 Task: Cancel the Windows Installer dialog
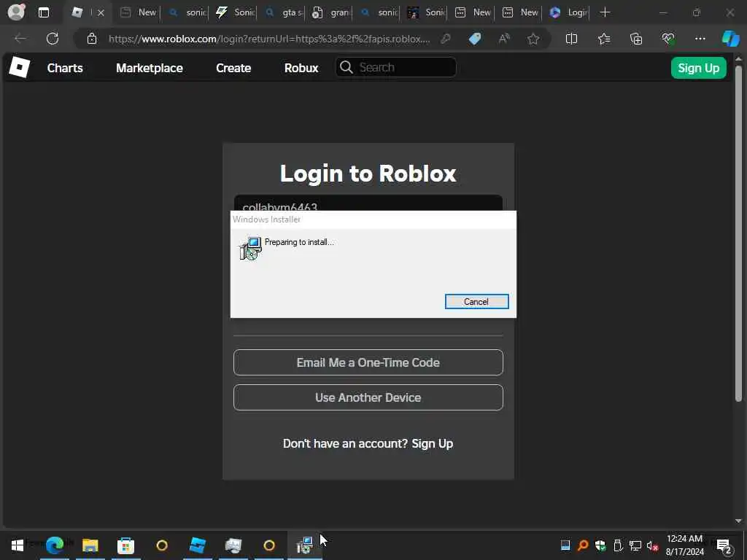pos(476,301)
